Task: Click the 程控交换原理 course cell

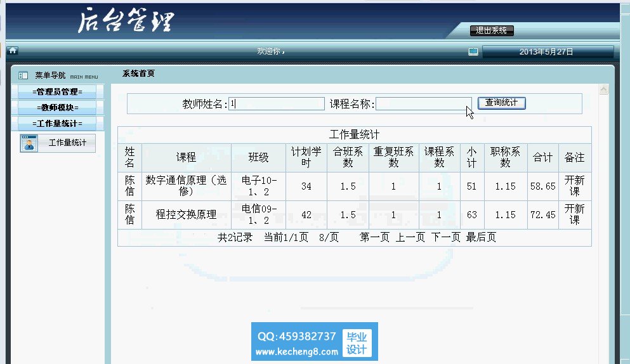Action: [x=186, y=214]
